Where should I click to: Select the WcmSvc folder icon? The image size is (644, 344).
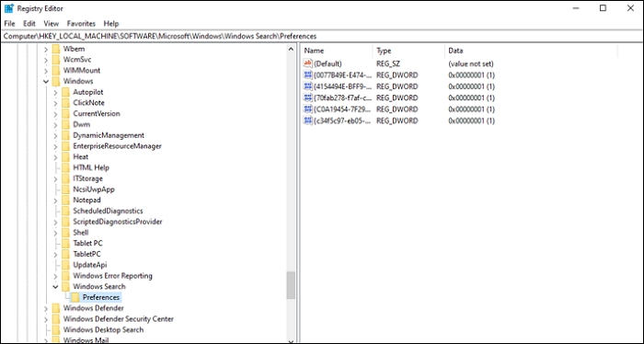pyautogui.click(x=56, y=60)
